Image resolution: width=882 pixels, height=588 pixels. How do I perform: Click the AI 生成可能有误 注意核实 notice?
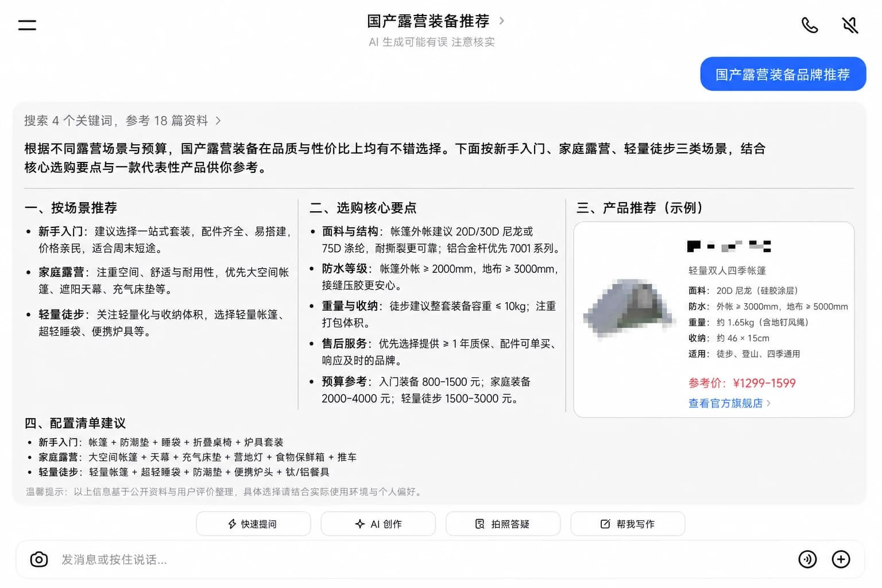pos(432,42)
